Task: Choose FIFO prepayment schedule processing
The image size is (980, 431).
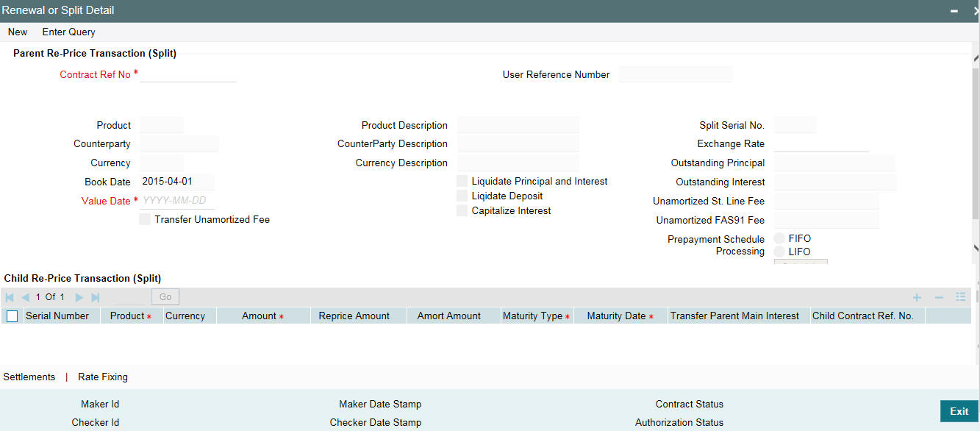Action: tap(779, 238)
